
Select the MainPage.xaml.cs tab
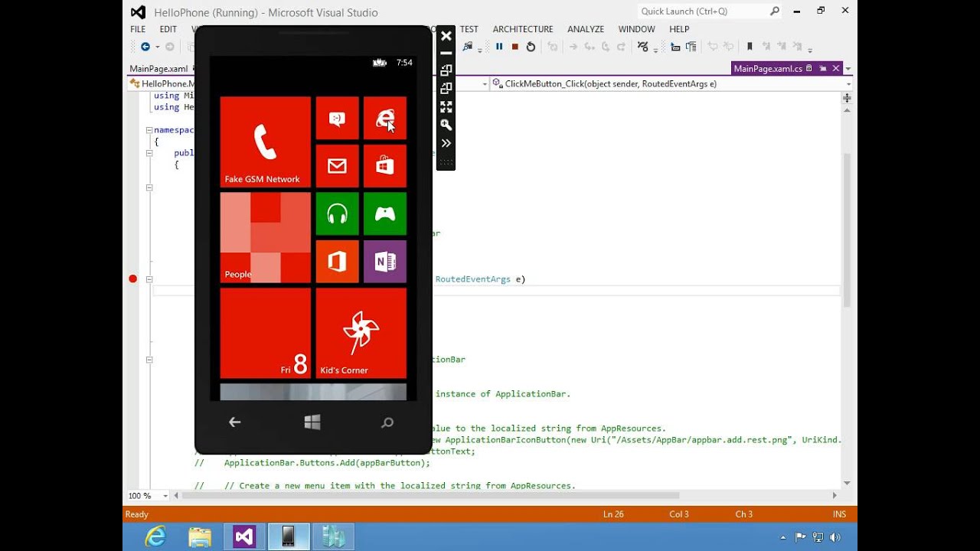[768, 69]
